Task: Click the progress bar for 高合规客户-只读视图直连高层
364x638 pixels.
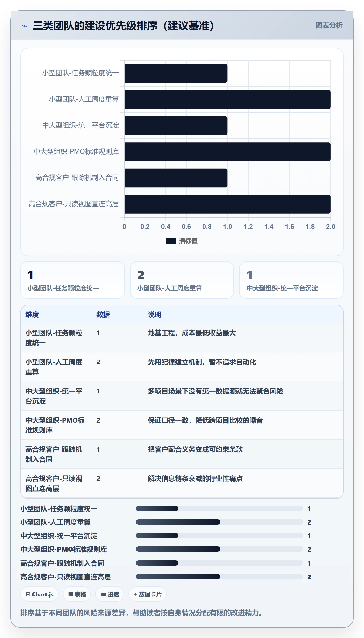Action: tap(219, 577)
